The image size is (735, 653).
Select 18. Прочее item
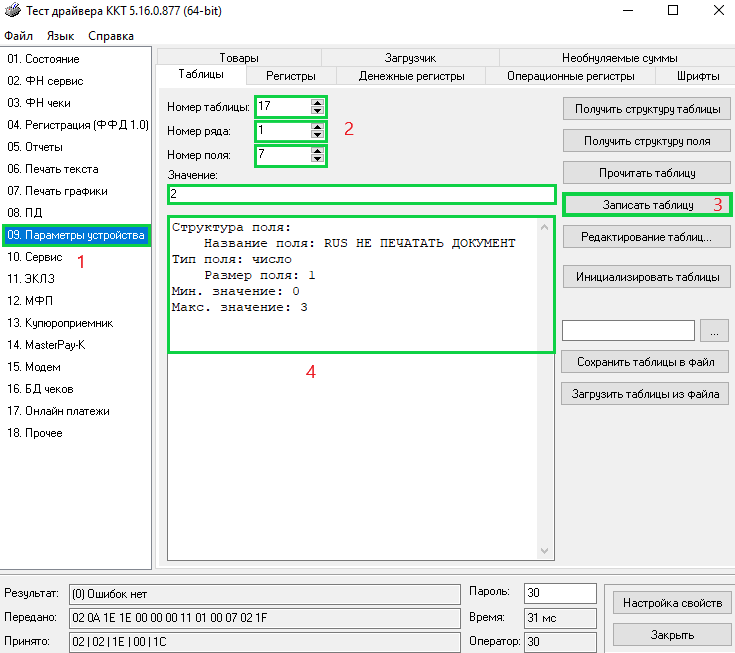(35, 433)
